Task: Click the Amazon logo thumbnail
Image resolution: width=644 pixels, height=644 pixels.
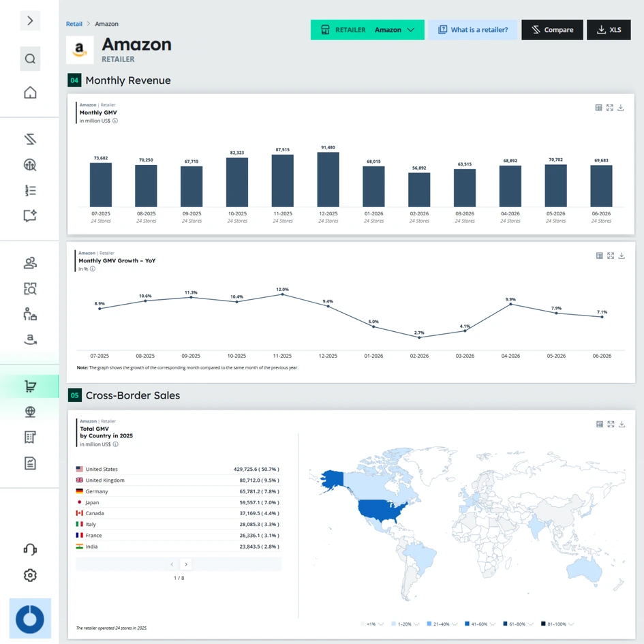Action: [x=80, y=50]
